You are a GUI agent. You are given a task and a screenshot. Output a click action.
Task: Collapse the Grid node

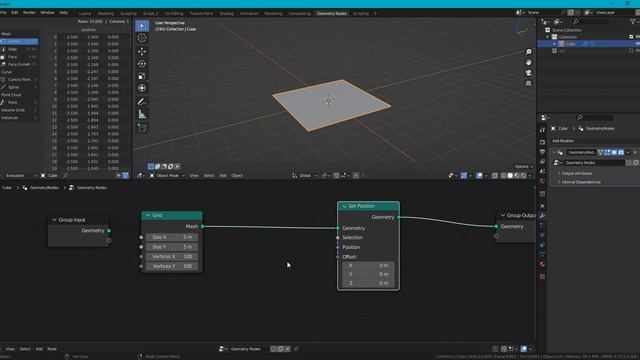pos(148,215)
